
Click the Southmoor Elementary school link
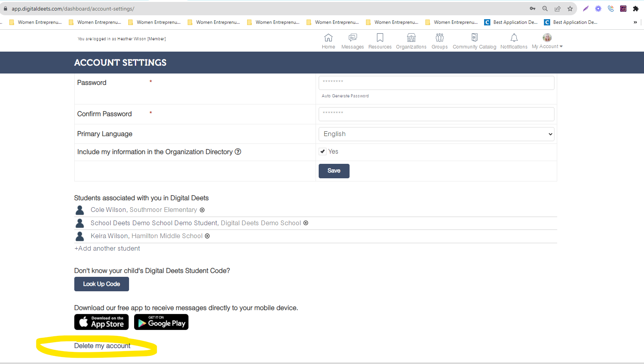coord(163,210)
